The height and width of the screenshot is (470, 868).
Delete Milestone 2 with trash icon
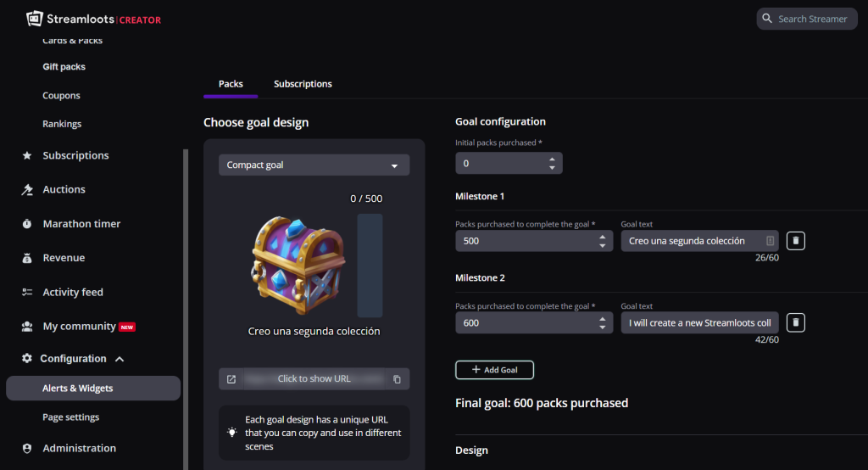click(x=795, y=322)
